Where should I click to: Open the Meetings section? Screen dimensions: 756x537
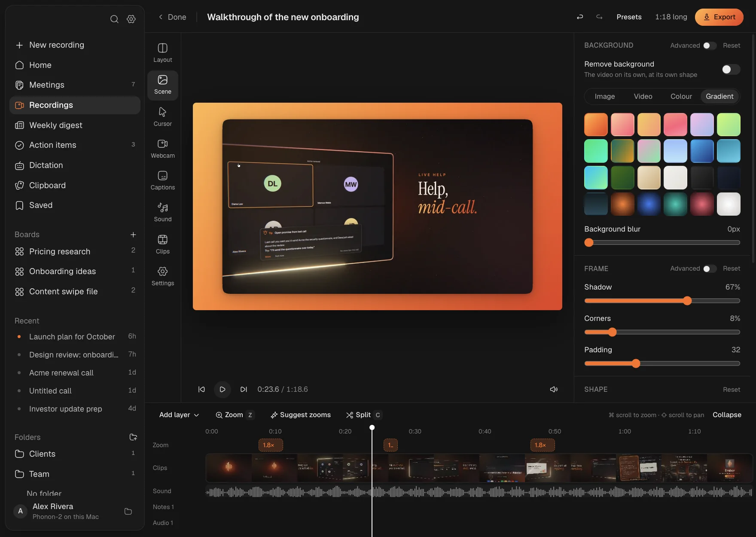point(75,85)
